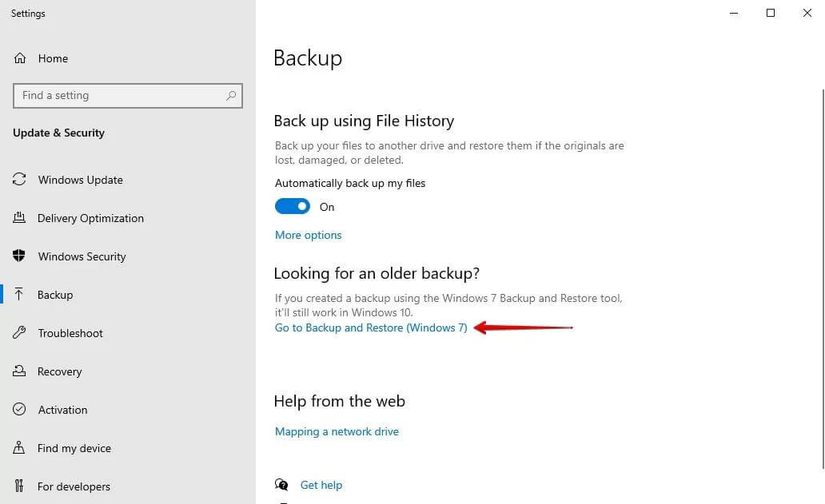Open Delivery Optimization settings
This screenshot has height=504, width=825.
[x=90, y=218]
